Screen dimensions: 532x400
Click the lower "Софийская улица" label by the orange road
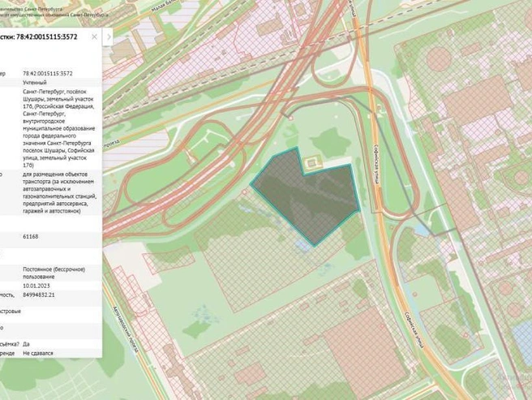click(414, 330)
